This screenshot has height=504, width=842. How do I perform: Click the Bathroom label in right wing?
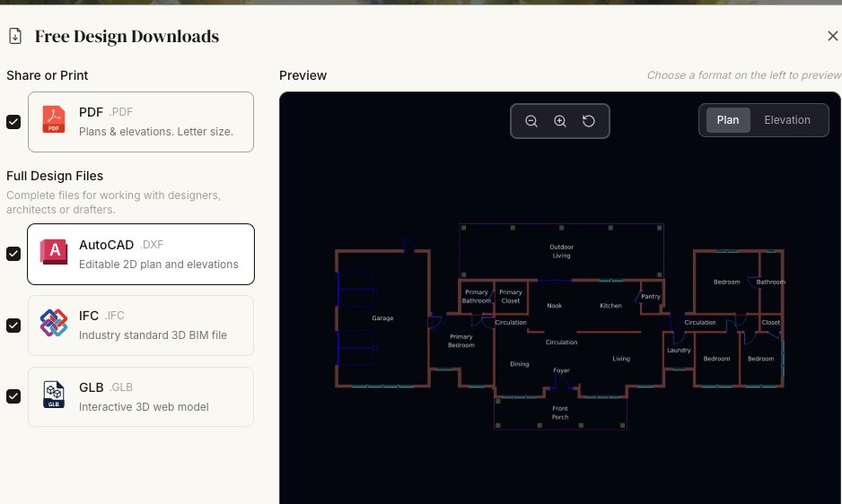770,282
